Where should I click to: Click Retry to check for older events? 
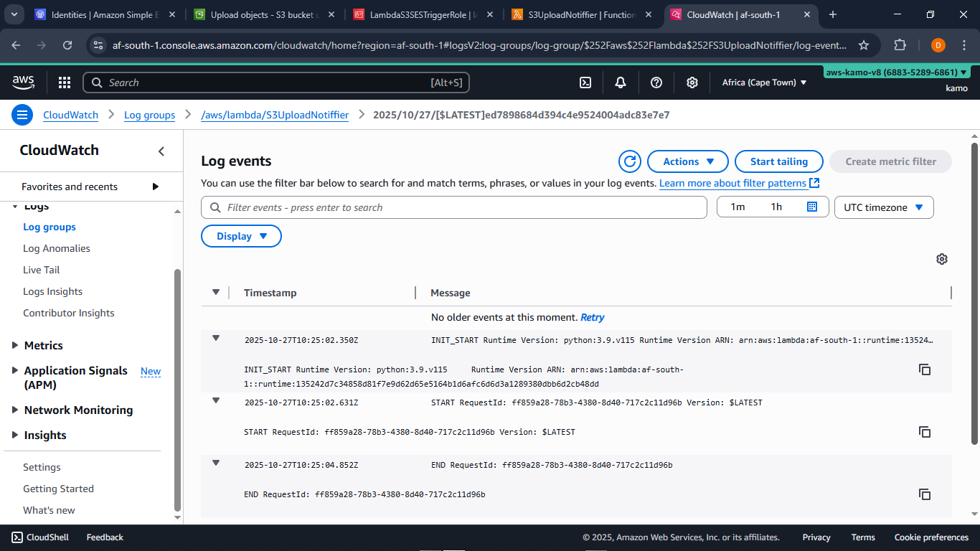click(x=593, y=317)
